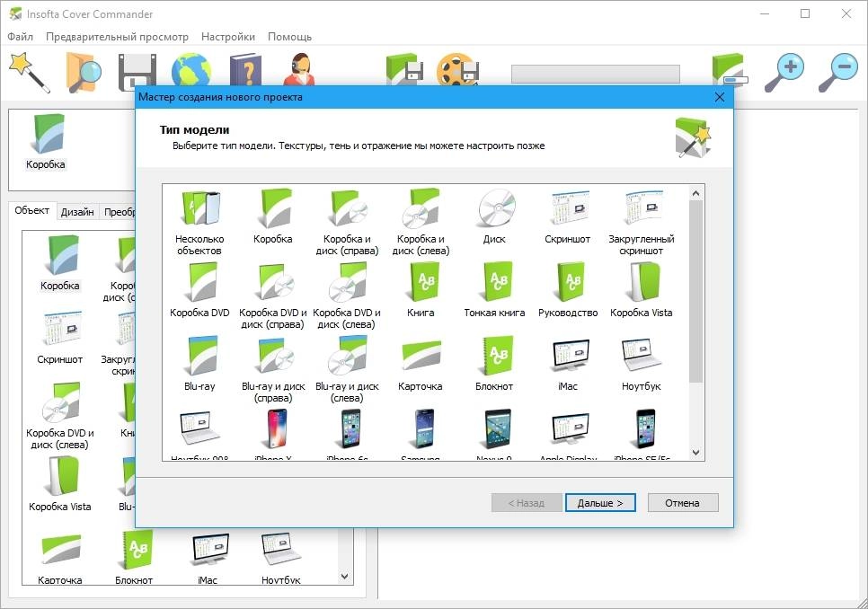868x609 pixels.
Task: Open the help book icon
Action: tap(245, 70)
